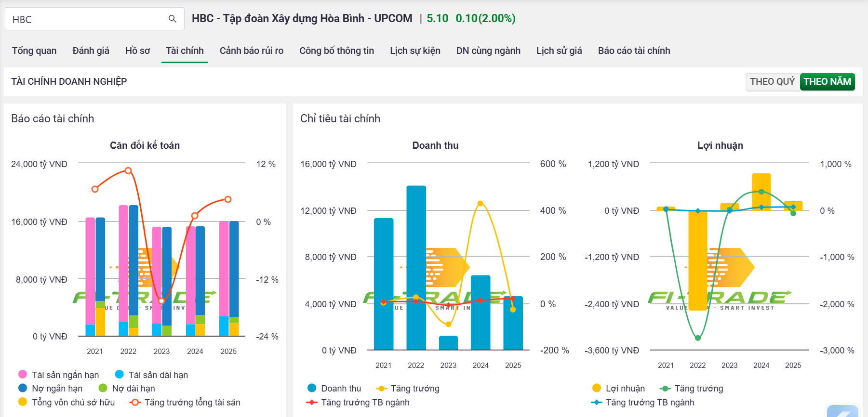Click the 'Lợi nhuận' chart title
The width and height of the screenshot is (868, 417).
720,145
